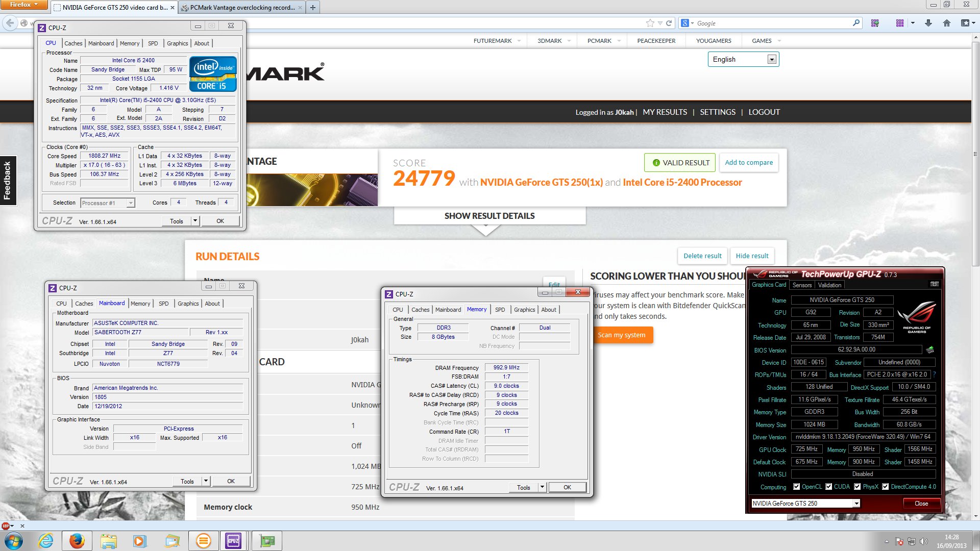The width and height of the screenshot is (980, 551).
Task: Expand Tools dropdown arrow in CPU tab window
Action: [x=195, y=221]
